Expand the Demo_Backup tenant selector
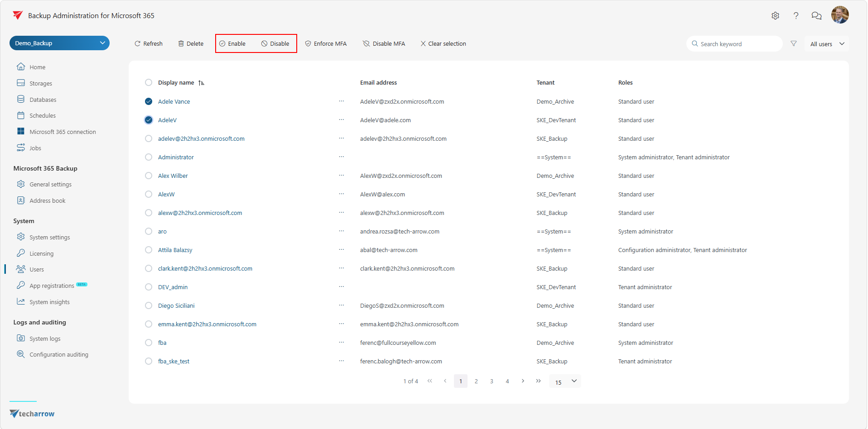The width and height of the screenshot is (868, 429). click(x=59, y=43)
